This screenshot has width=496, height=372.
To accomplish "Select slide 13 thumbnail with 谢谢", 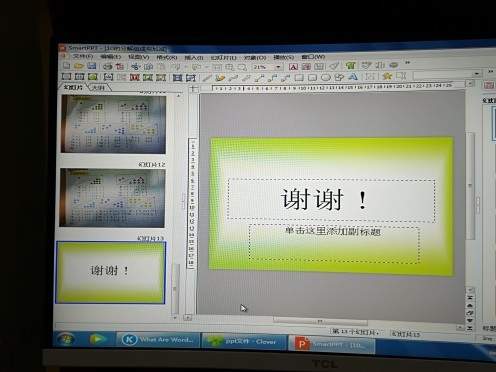I will click(x=110, y=272).
